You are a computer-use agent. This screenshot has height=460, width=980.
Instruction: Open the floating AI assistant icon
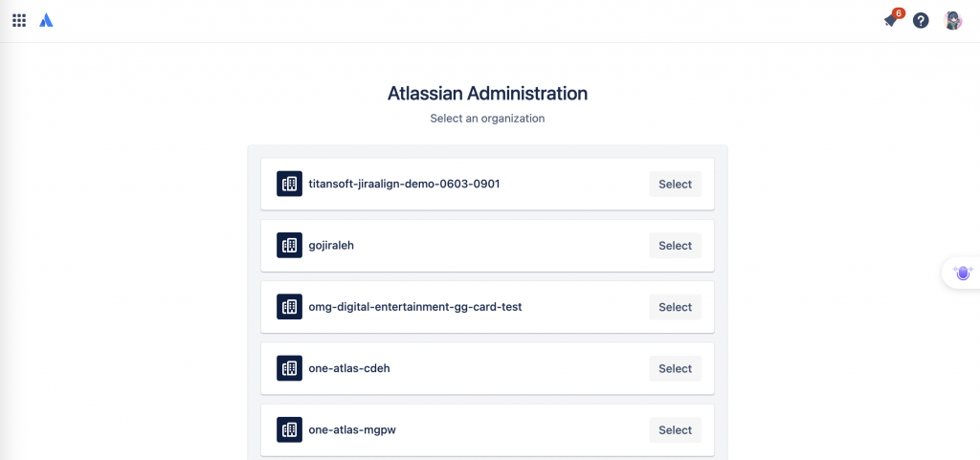pos(963,273)
